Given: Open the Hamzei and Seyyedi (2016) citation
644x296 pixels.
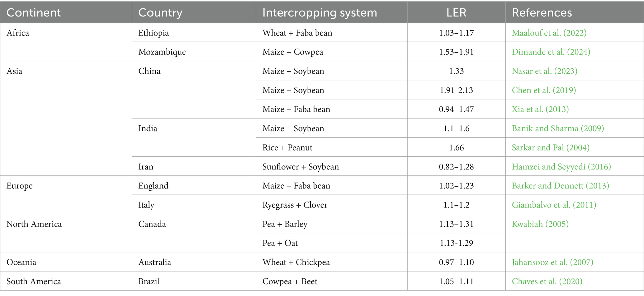Looking at the screenshot, I should (561, 167).
